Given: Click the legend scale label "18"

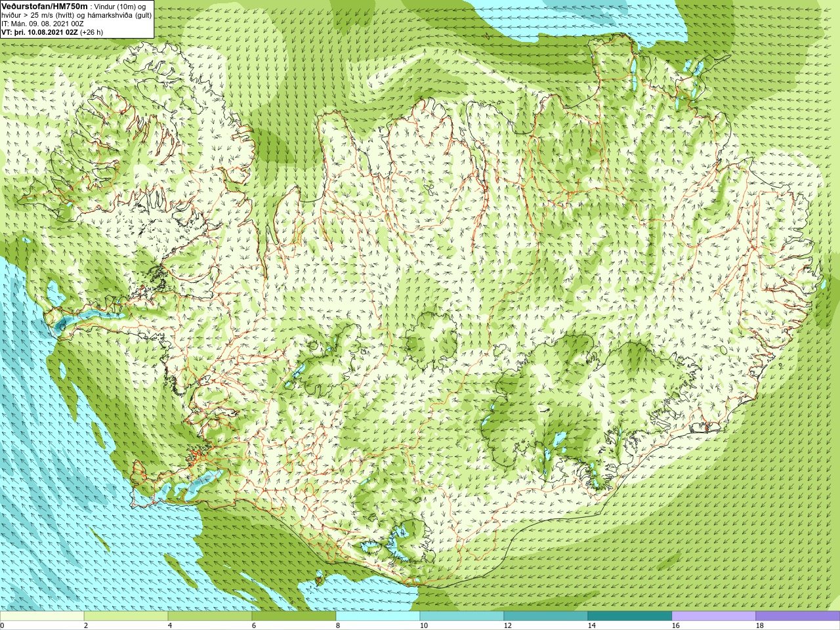Looking at the screenshot, I should click(x=760, y=625).
